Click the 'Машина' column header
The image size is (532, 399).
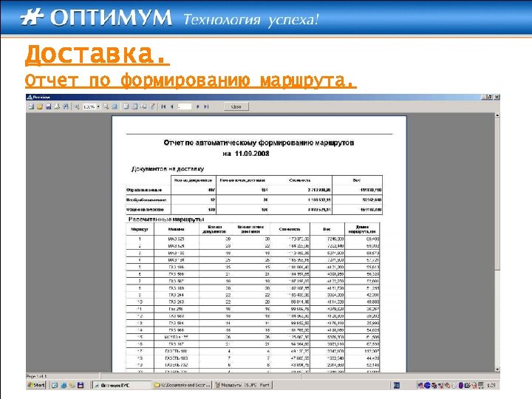point(177,229)
